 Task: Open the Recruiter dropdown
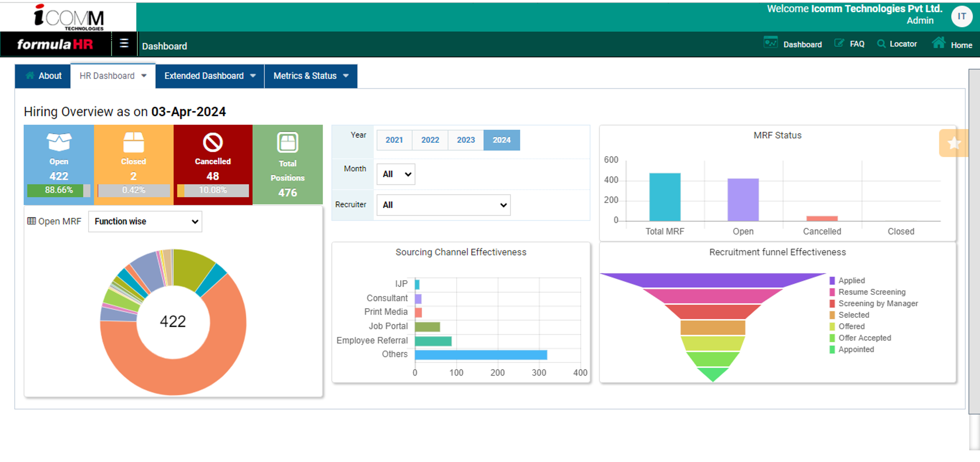click(443, 205)
